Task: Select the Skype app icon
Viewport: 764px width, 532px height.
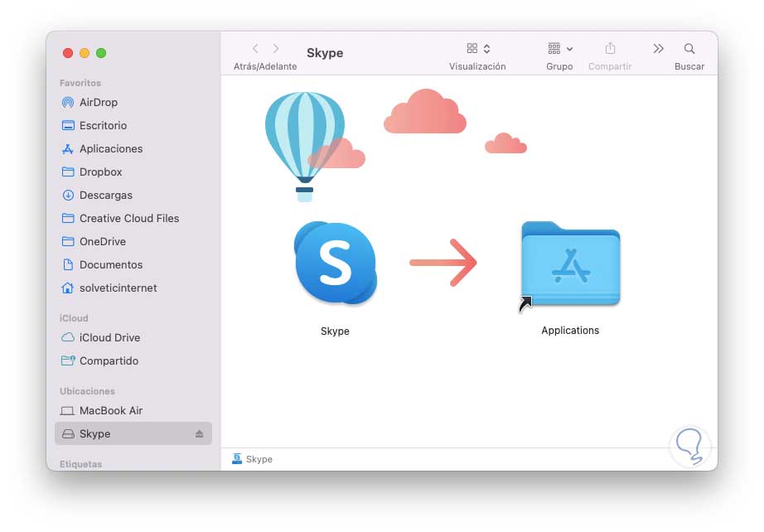Action: point(336,263)
